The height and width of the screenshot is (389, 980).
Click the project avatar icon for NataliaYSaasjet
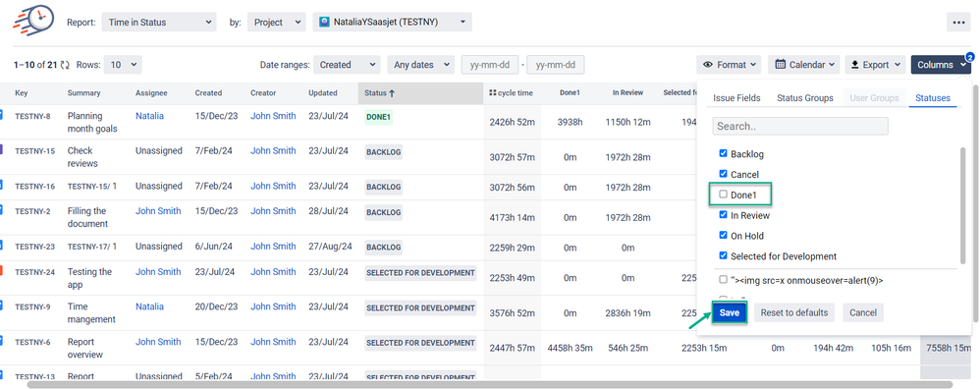coord(324,22)
